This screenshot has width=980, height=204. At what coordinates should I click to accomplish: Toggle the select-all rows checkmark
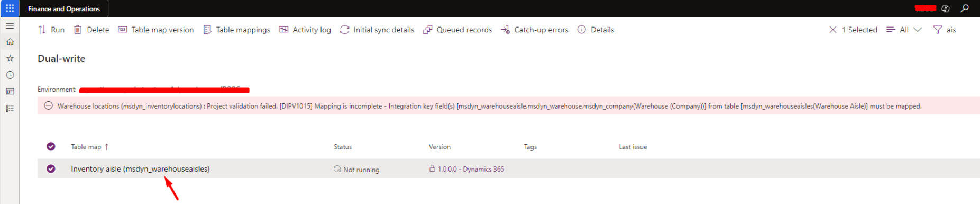point(51,147)
